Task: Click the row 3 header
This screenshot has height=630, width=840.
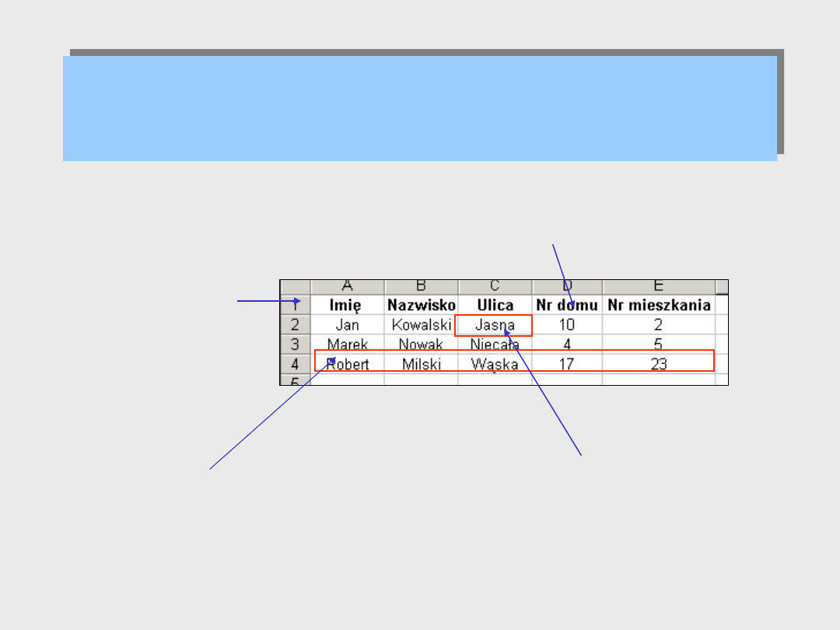Action: pyautogui.click(x=295, y=344)
